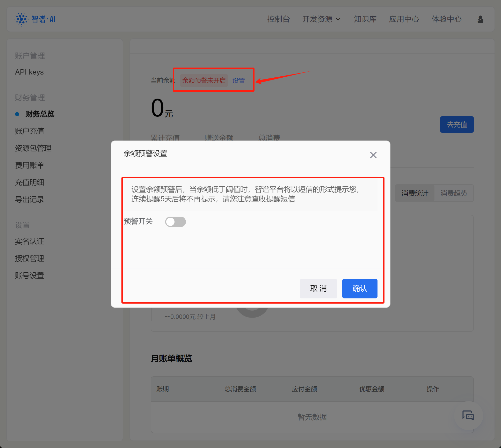Switch to the 消费趋势 tab
The height and width of the screenshot is (448, 501).
point(454,193)
